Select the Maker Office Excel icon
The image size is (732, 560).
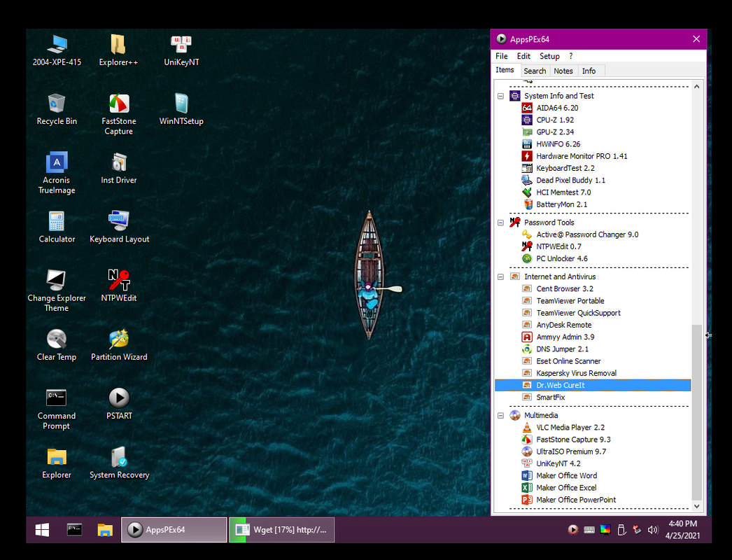coord(526,488)
